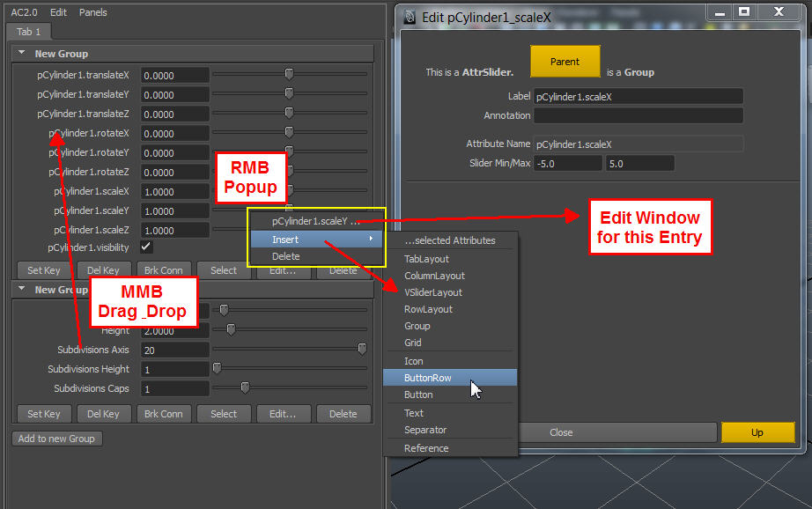Click the Slider Min value field
812x509 pixels.
tap(567, 163)
